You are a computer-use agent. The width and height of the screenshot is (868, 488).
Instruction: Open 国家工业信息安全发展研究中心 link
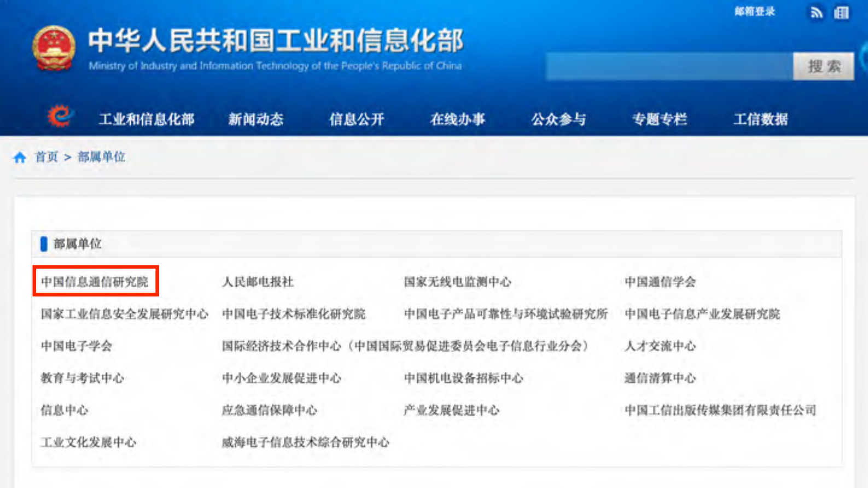(x=125, y=314)
